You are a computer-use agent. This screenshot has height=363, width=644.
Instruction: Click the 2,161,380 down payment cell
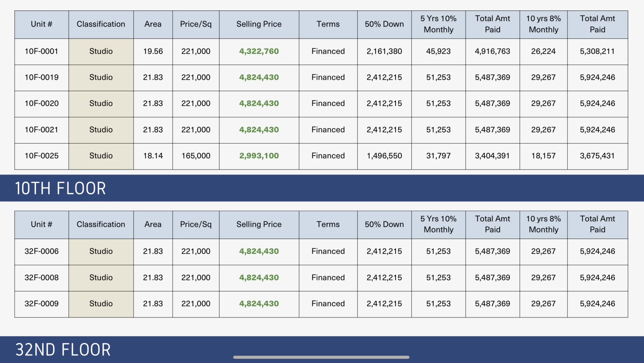[x=384, y=51]
